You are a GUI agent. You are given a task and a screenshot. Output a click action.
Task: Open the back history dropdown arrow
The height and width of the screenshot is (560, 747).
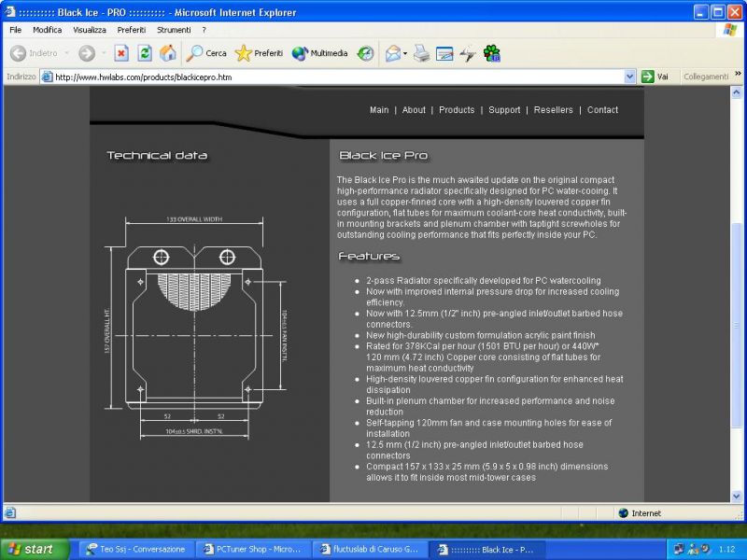[66, 53]
